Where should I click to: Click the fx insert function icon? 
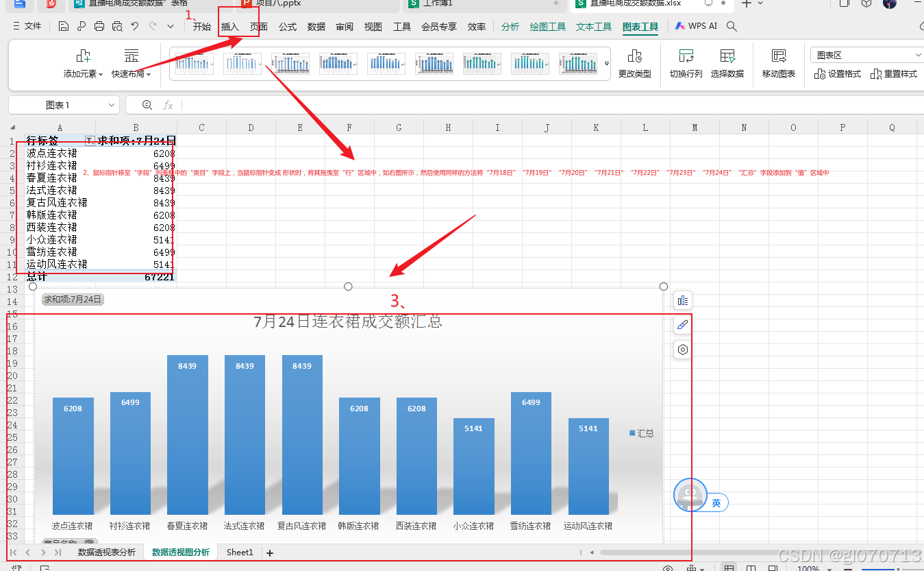(x=168, y=105)
